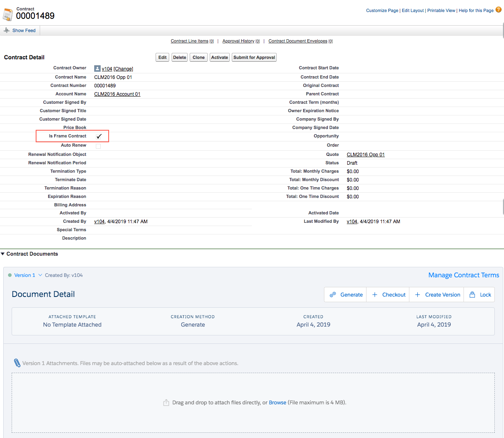Image resolution: width=504 pixels, height=438 pixels.
Task: Click the plus icon beside Checkout
Action: pyautogui.click(x=375, y=295)
